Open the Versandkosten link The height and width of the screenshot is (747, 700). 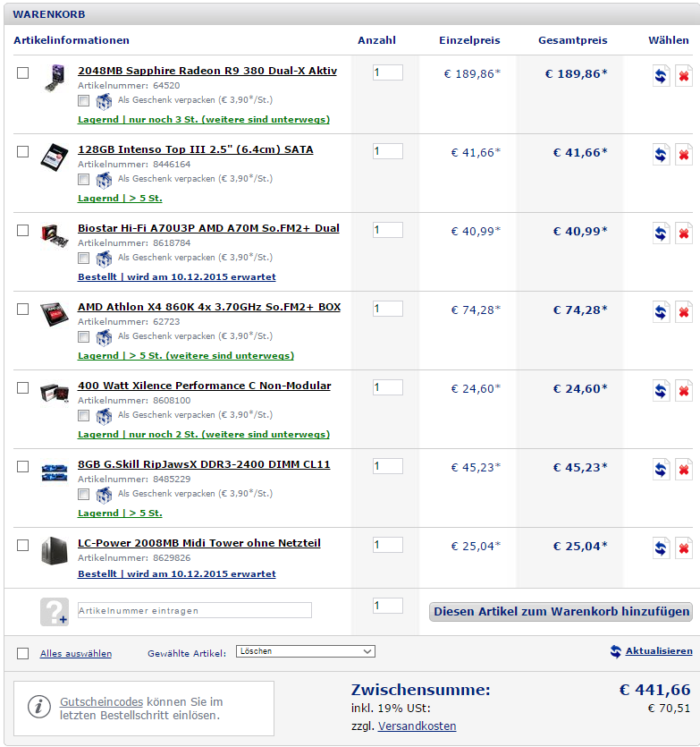(x=417, y=726)
